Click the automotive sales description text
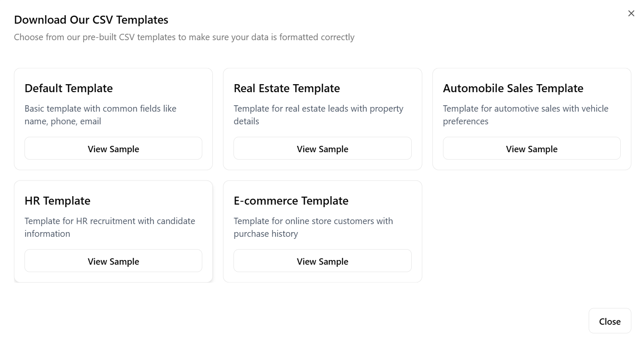 point(525,115)
